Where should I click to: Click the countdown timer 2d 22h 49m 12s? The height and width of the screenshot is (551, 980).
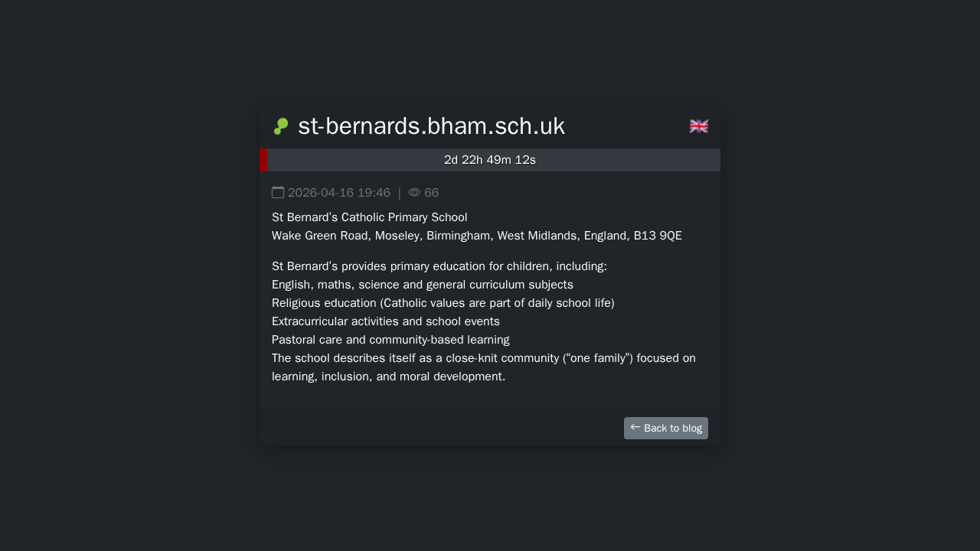(x=490, y=160)
